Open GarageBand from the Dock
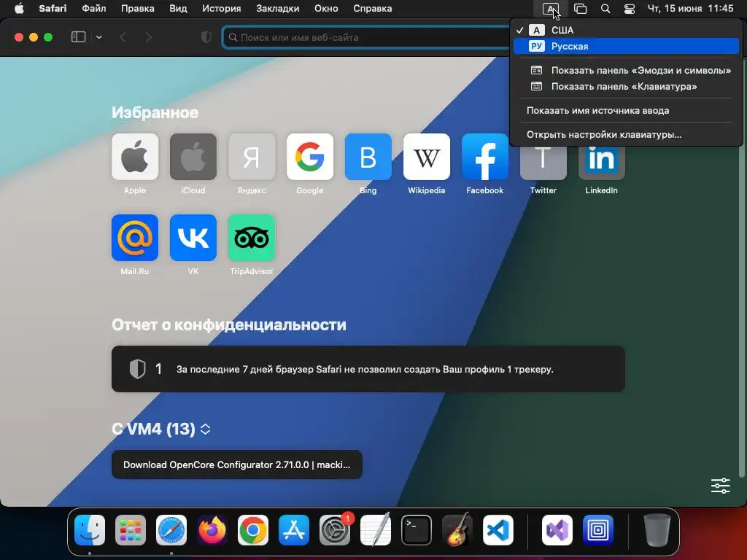747x560 pixels. (457, 529)
